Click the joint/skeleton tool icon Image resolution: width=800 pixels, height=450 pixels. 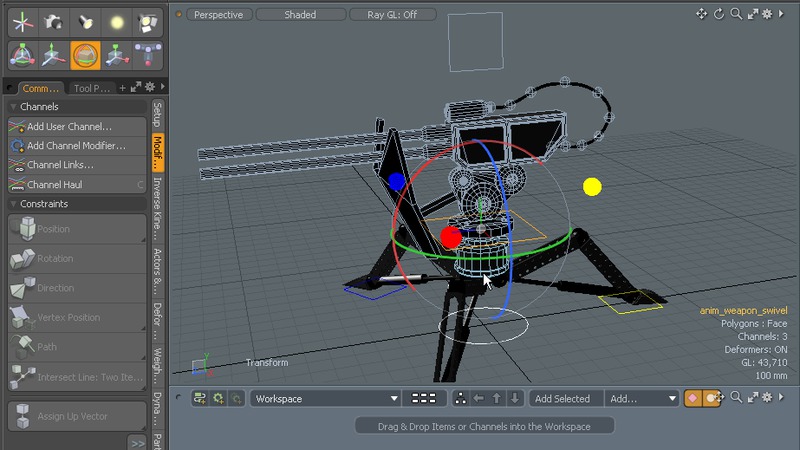147,55
